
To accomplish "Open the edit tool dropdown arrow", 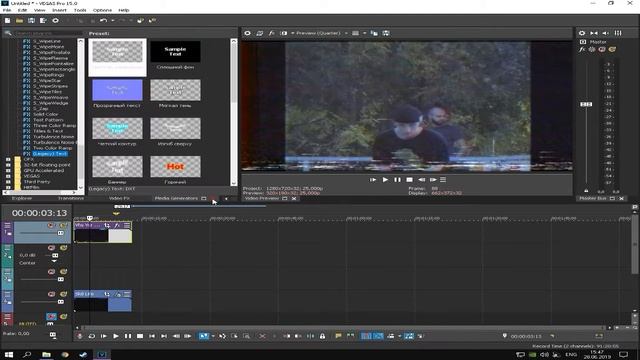I will pos(213,336).
